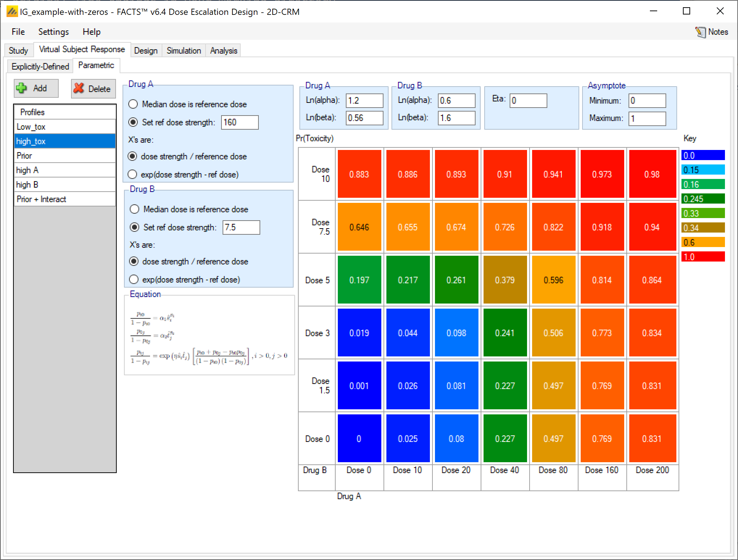Switch to the Explicitly-Defined tab
Screen dimensions: 738x560
click(40, 67)
